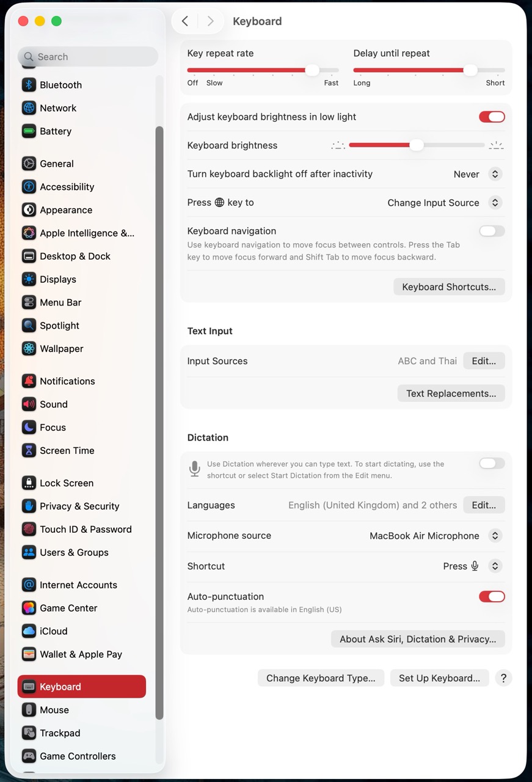Image resolution: width=532 pixels, height=782 pixels.
Task: Click the Bluetooth icon in sidebar
Action: click(29, 85)
